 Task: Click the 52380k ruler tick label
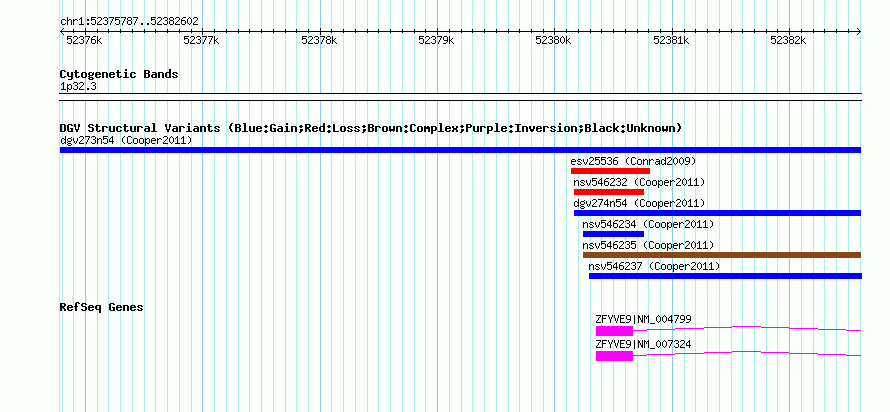[553, 40]
